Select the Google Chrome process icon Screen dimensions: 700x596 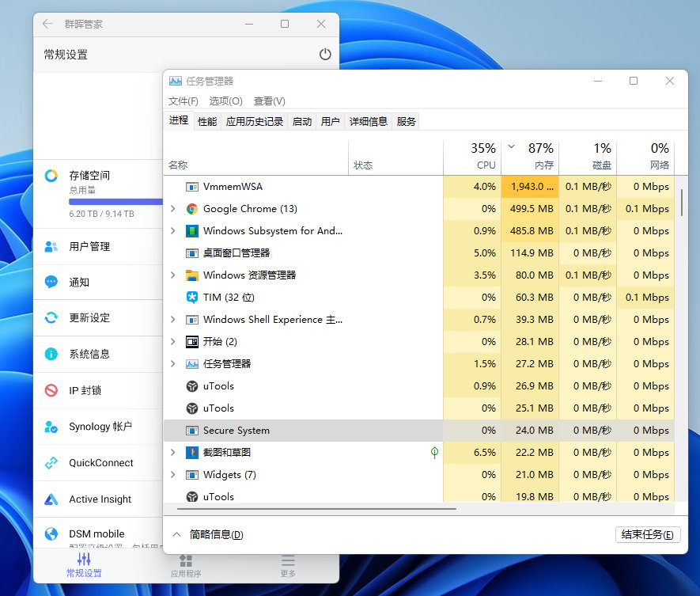(x=191, y=209)
